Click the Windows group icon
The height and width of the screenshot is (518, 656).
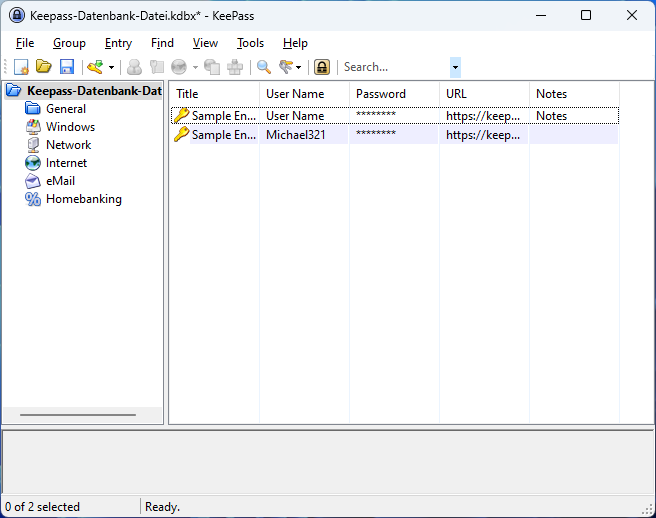point(33,126)
